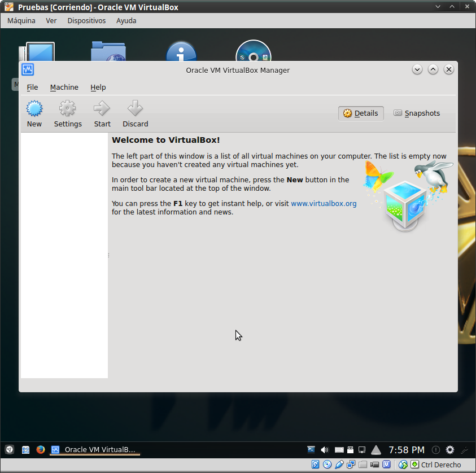The height and width of the screenshot is (473, 476).
Task: Switch to the Details view
Action: (x=361, y=113)
